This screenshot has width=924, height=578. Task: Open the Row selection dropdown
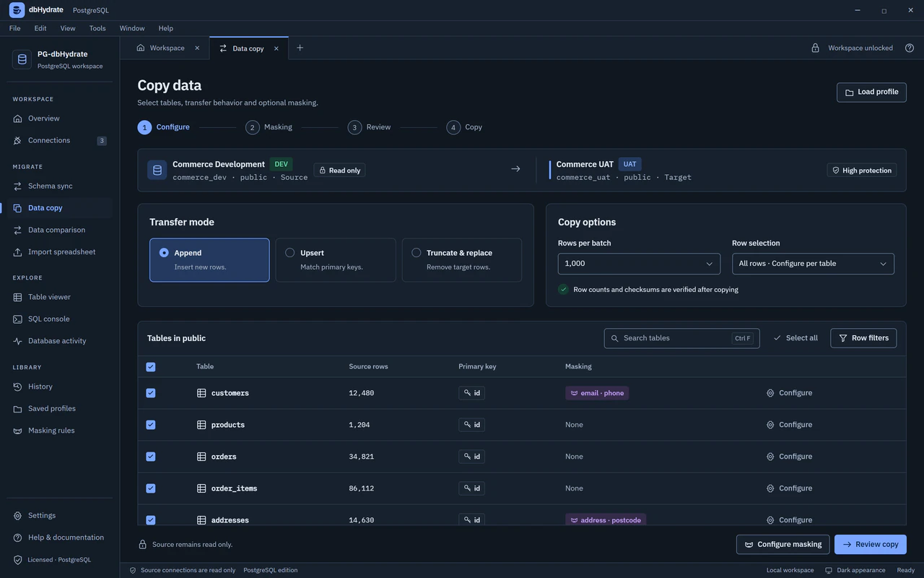(813, 264)
